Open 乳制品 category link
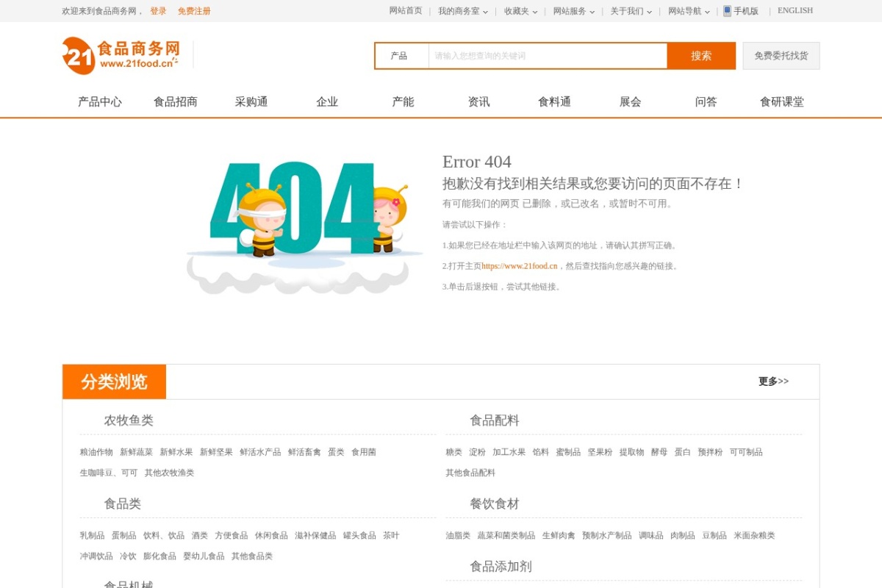 [x=92, y=535]
